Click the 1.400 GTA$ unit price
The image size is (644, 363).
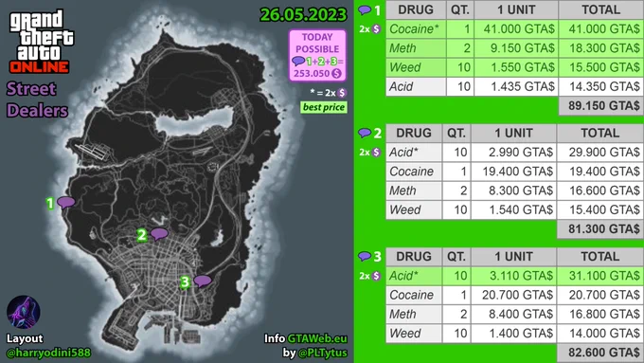pos(514,334)
